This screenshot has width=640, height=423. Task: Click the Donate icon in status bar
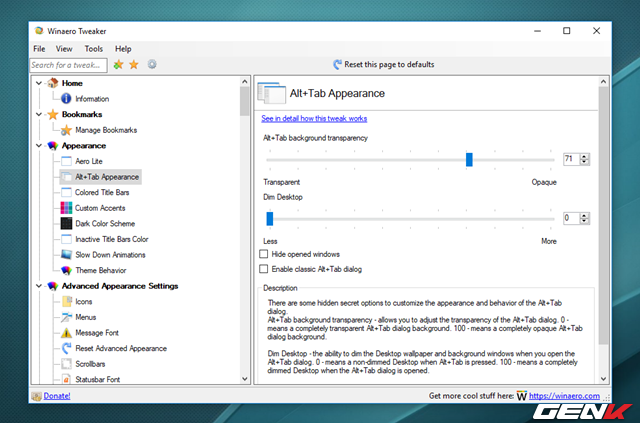(x=36, y=396)
